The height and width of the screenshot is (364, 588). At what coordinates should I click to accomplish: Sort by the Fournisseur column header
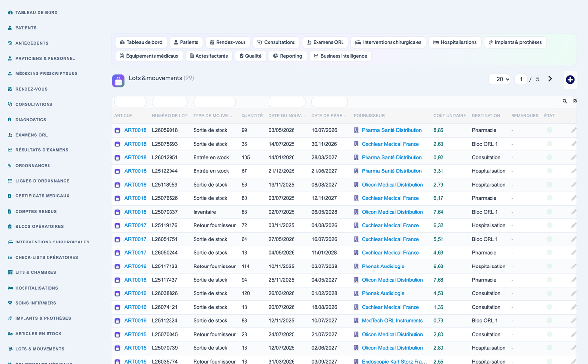(369, 116)
